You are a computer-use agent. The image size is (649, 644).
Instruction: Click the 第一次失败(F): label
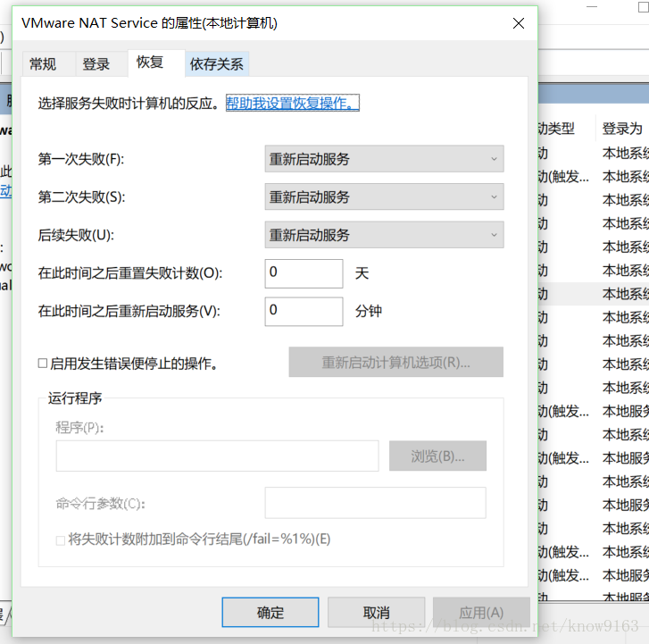tap(81, 159)
